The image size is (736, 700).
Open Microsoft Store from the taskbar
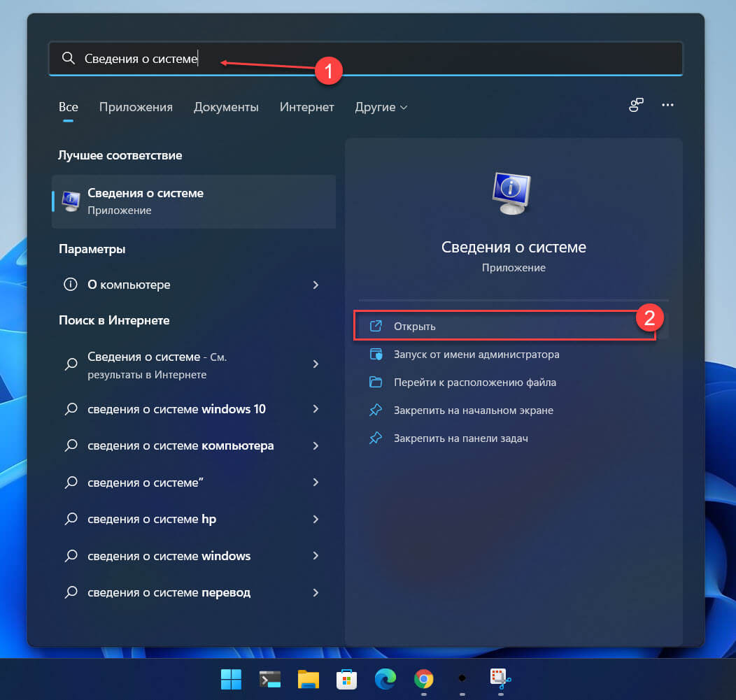(x=347, y=679)
